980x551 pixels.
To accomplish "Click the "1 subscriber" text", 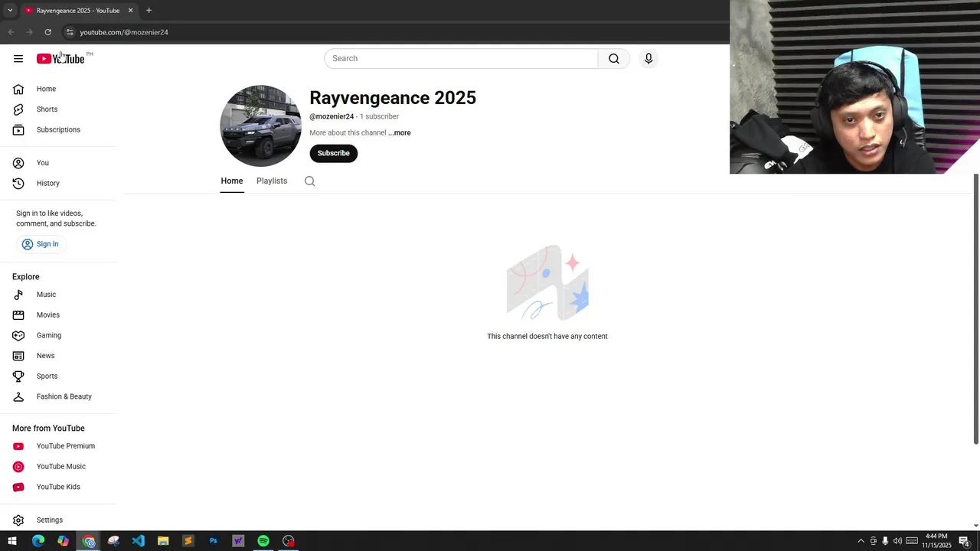I will pyautogui.click(x=379, y=116).
